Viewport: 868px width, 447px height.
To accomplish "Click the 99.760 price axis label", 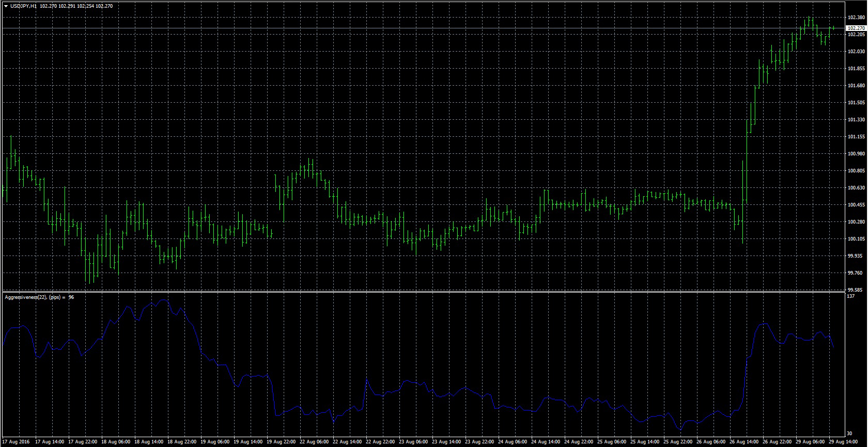I will pos(855,273).
